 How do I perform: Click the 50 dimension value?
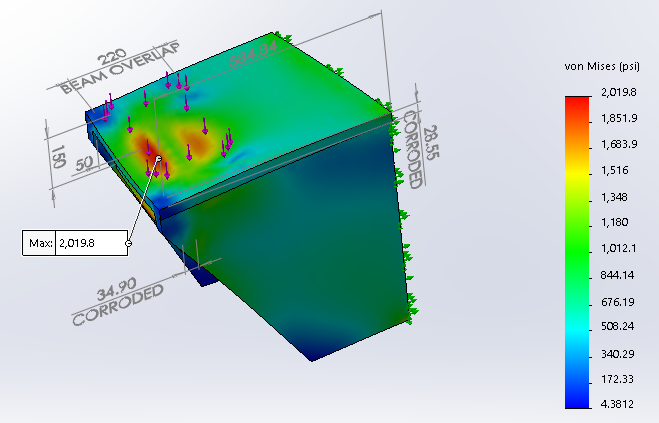tap(86, 162)
